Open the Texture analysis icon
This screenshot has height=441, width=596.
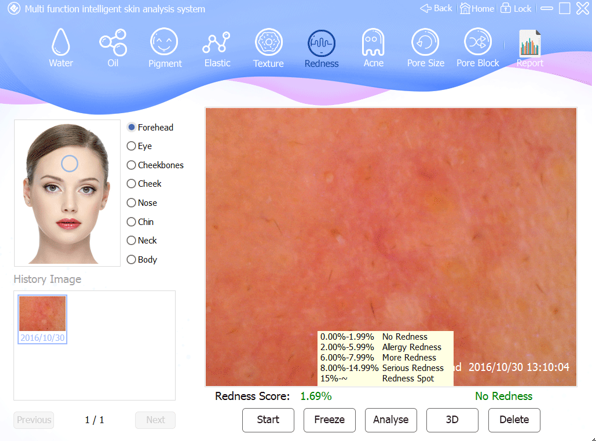click(x=268, y=42)
